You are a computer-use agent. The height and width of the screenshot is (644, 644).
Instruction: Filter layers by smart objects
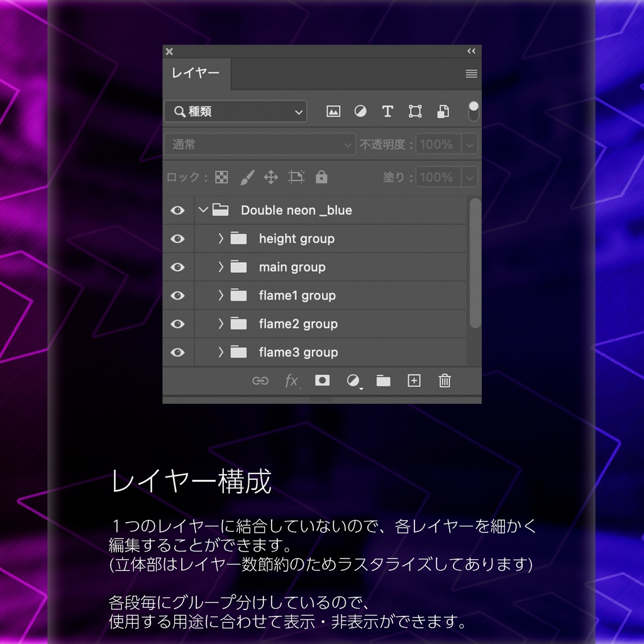click(x=443, y=111)
